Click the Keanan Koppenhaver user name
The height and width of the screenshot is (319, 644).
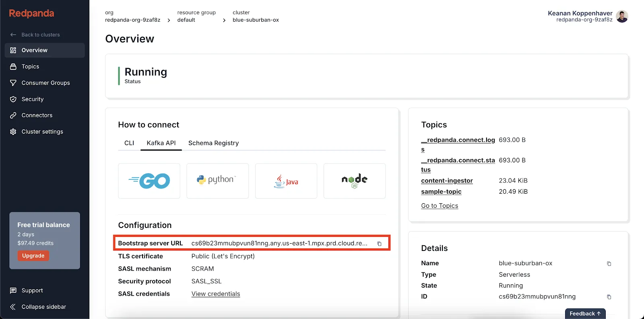coord(580,13)
